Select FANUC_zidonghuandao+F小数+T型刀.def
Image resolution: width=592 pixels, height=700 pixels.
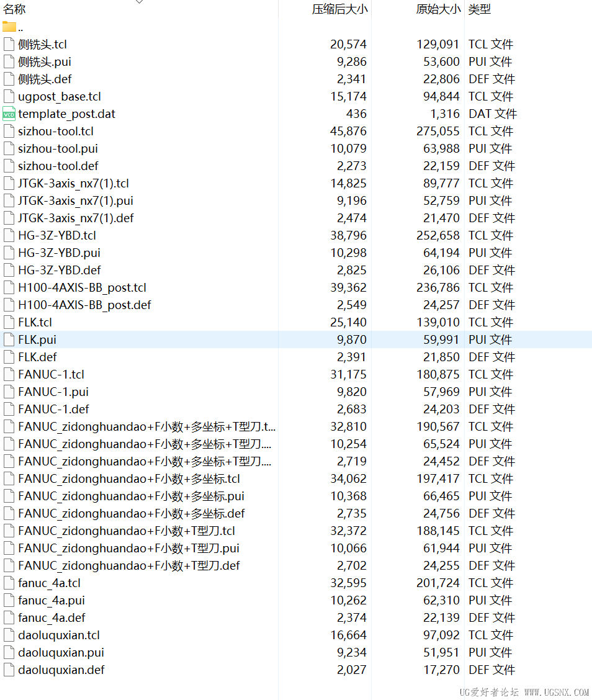coord(129,565)
